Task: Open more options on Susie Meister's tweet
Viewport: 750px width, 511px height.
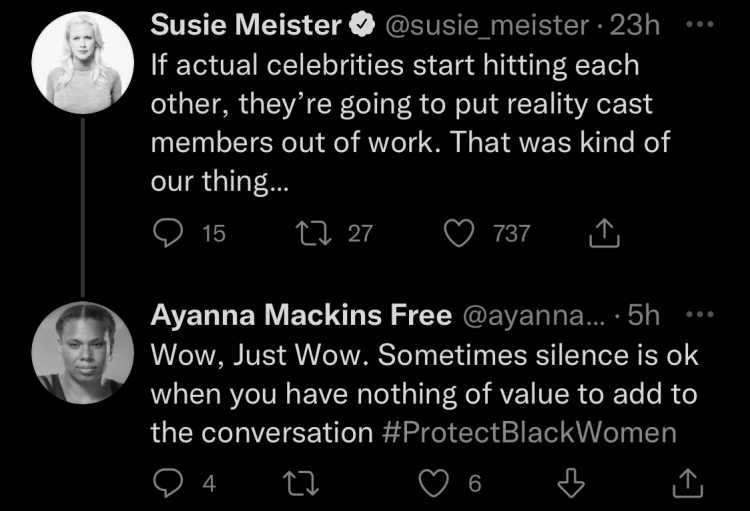Action: (x=700, y=24)
